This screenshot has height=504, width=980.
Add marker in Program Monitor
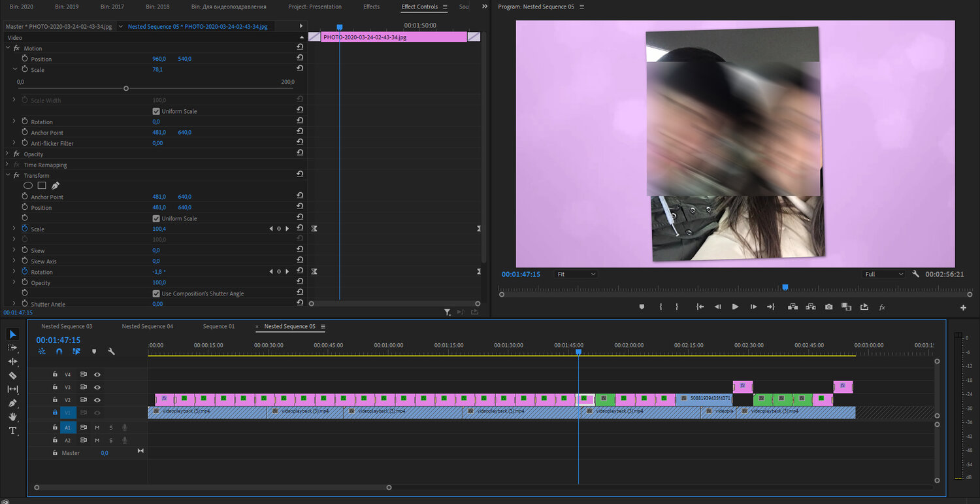coord(642,307)
